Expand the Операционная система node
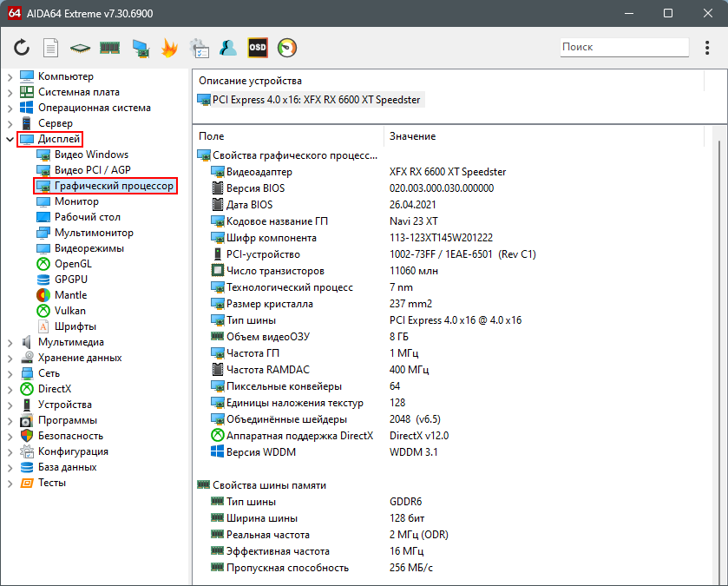Screen dimensions: 728x586 [10, 109]
